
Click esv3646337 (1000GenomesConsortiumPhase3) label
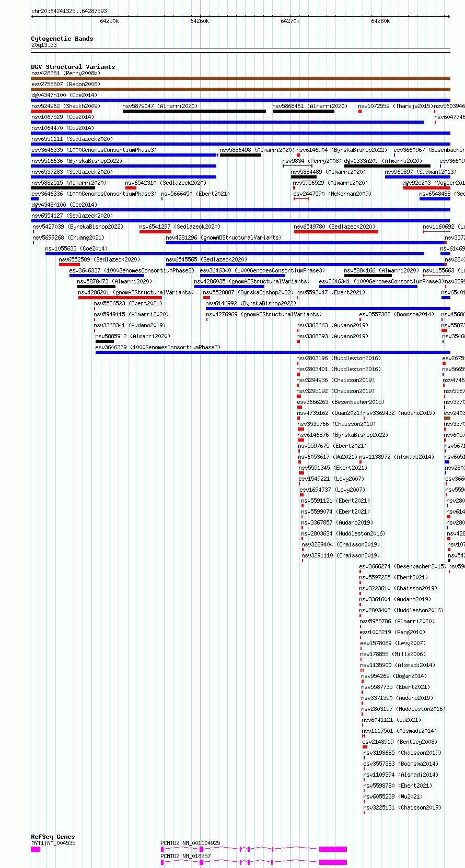pyautogui.click(x=132, y=270)
